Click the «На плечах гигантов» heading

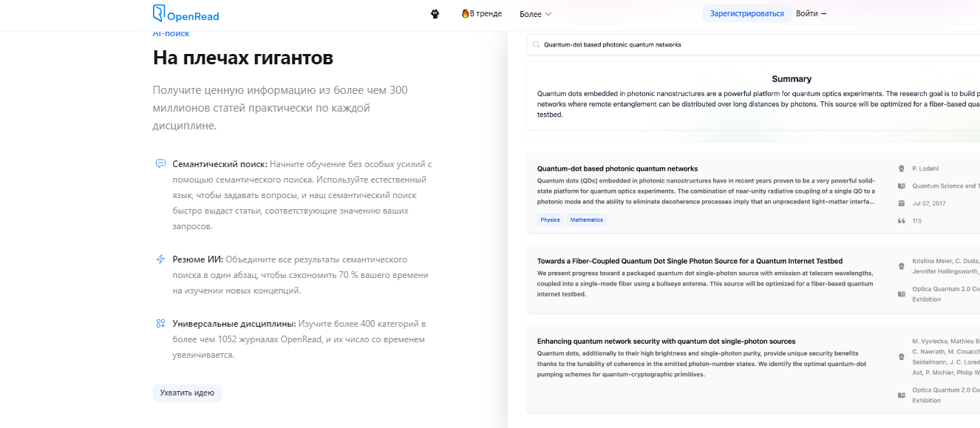[x=243, y=58]
